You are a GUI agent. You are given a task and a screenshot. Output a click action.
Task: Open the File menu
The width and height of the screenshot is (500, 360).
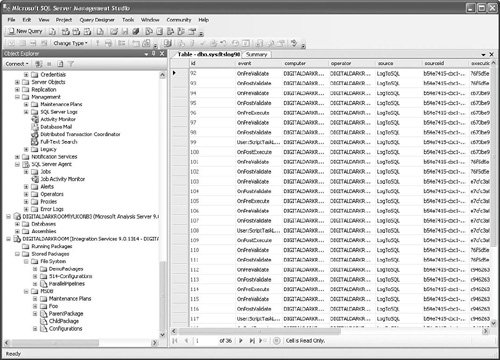[11, 20]
